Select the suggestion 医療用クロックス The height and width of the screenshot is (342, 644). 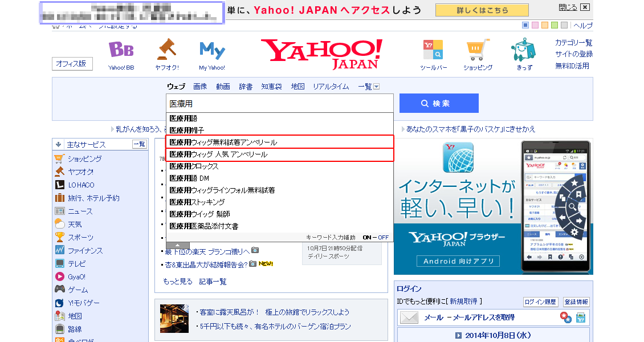280,166
